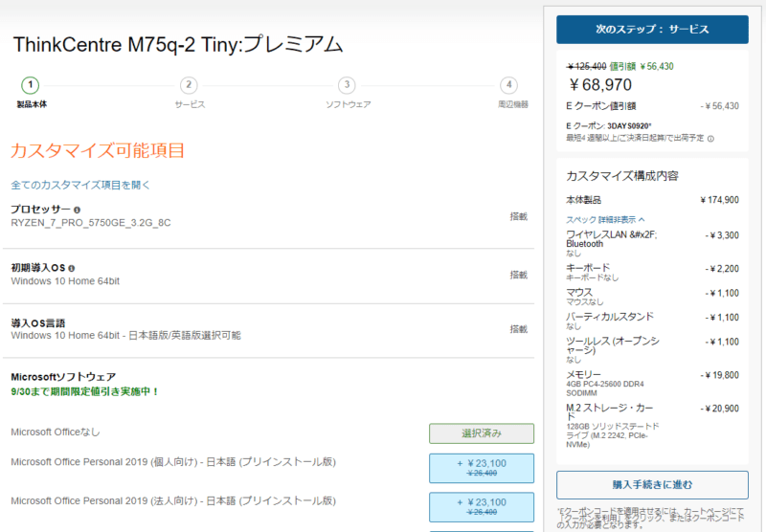Click the Microsoftソフトウェア heading
The width and height of the screenshot is (766, 532).
(x=63, y=377)
